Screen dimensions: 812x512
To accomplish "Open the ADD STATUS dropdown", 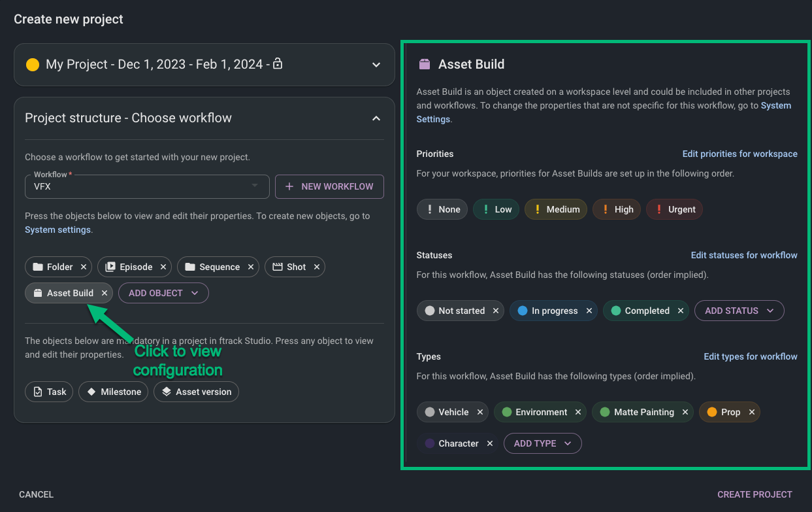I will pyautogui.click(x=739, y=311).
